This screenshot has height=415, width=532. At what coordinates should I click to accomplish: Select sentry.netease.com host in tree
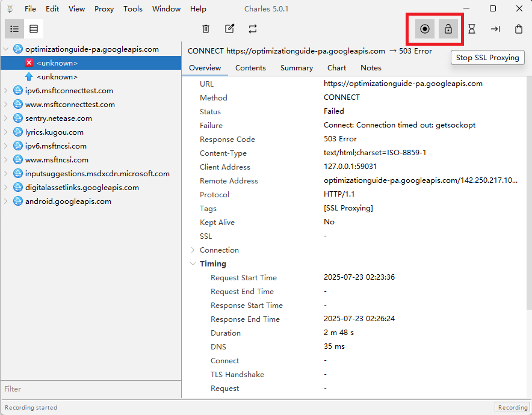[58, 118]
